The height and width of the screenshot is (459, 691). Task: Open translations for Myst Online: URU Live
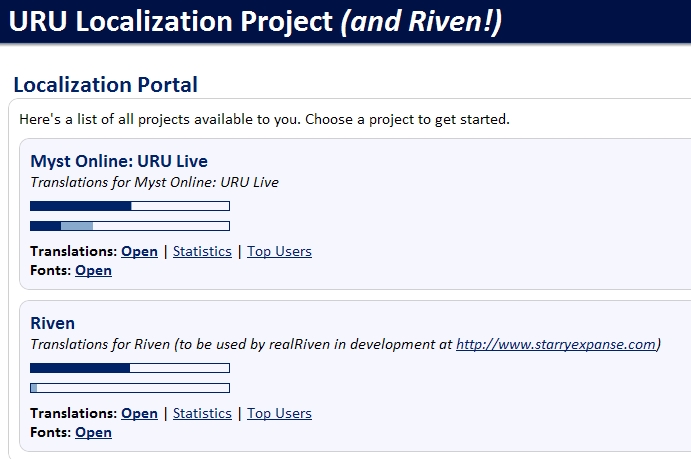click(139, 251)
